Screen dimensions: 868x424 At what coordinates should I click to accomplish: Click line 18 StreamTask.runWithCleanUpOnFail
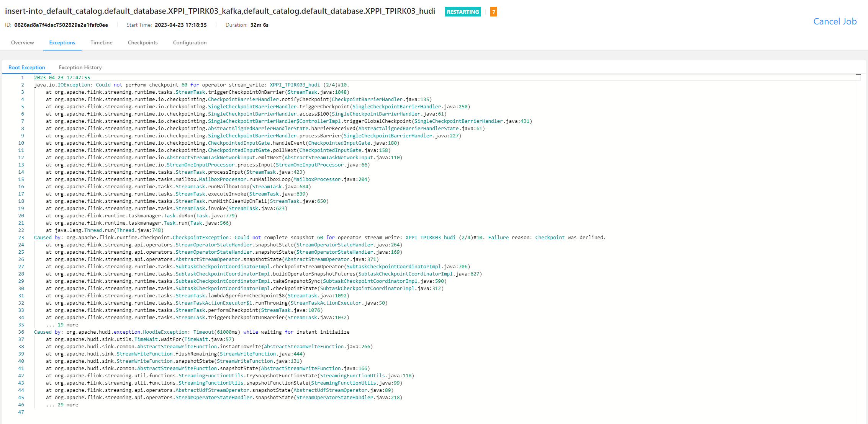[187, 201]
